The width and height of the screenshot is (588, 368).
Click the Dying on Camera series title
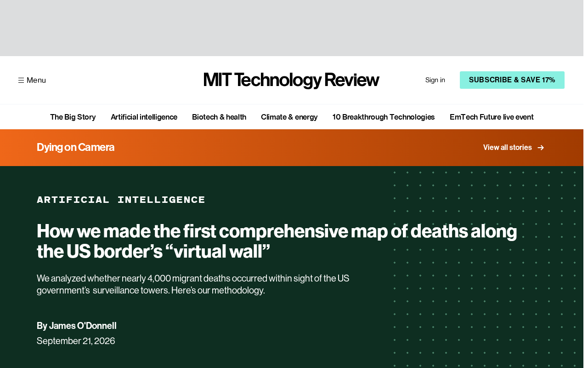click(x=75, y=147)
